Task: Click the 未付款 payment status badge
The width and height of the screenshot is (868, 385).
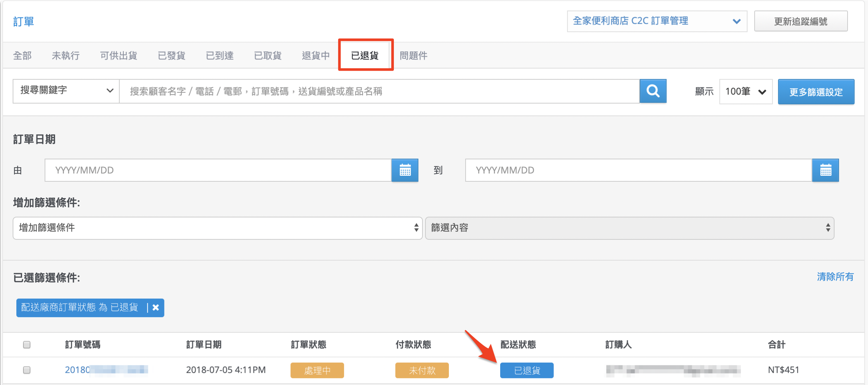Action: [422, 370]
